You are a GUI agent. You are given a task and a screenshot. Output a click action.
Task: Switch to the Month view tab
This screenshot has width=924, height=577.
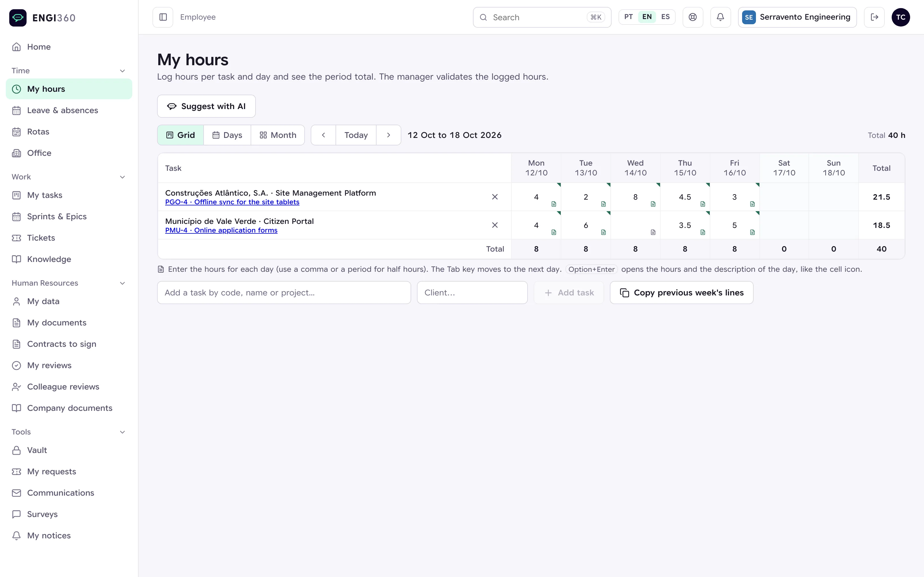coord(277,135)
